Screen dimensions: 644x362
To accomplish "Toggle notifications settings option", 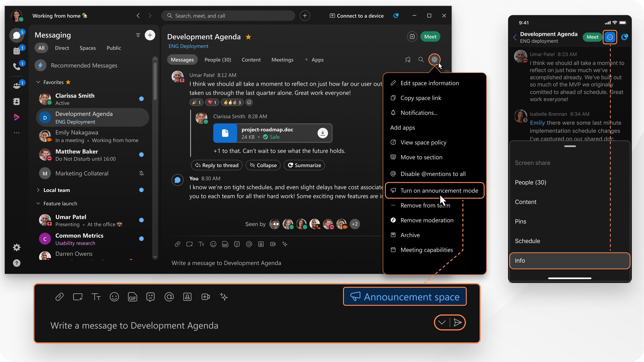I will 419,113.
